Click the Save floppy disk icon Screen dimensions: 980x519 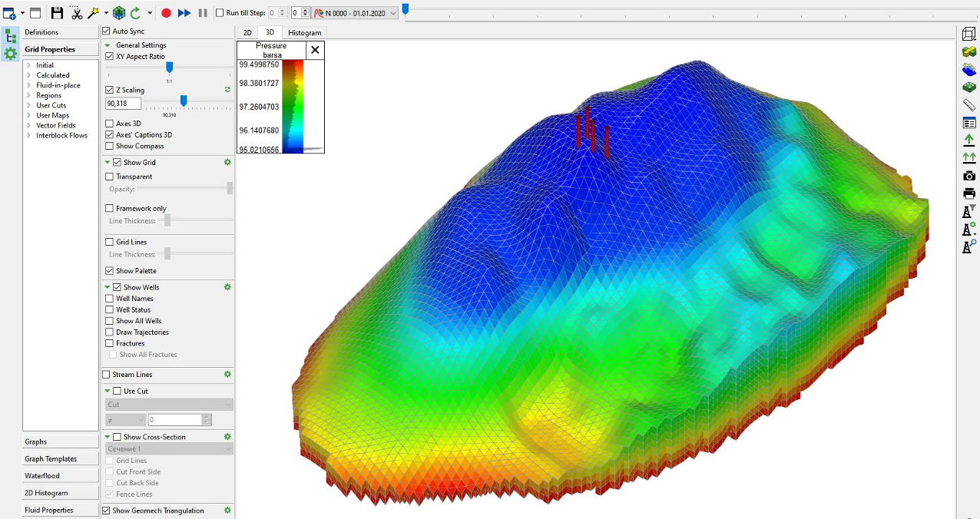pos(57,12)
